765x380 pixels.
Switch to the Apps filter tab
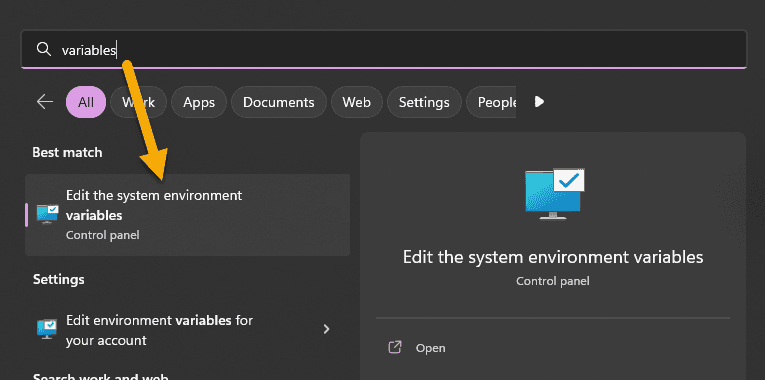pos(199,102)
